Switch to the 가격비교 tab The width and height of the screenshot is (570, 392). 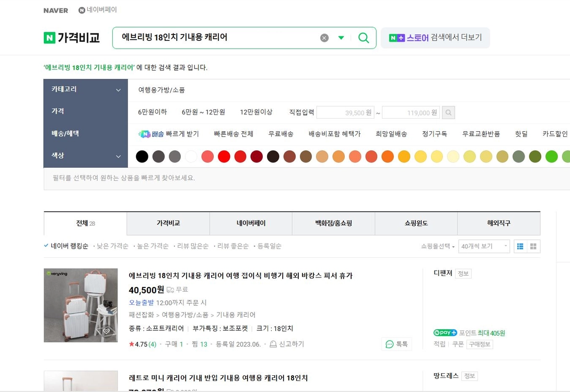coord(168,223)
